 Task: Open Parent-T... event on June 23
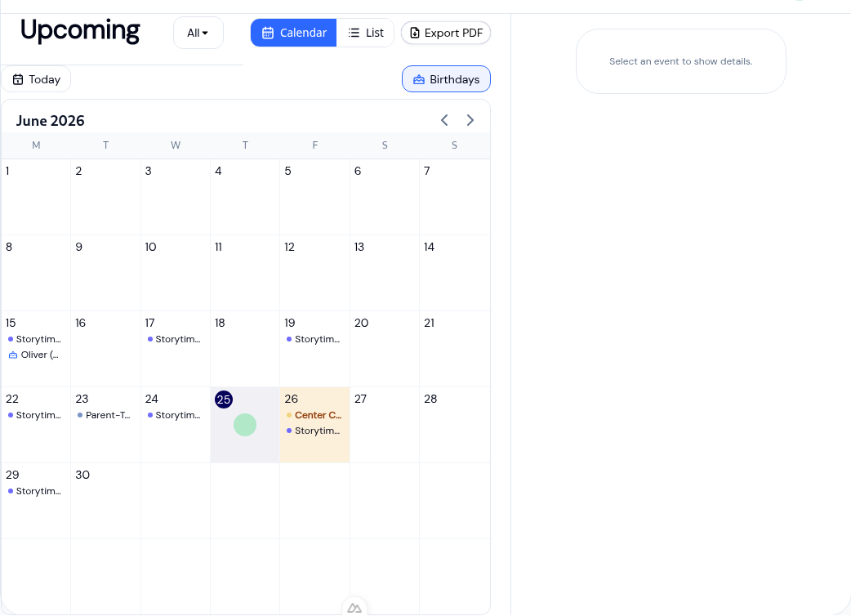105,415
